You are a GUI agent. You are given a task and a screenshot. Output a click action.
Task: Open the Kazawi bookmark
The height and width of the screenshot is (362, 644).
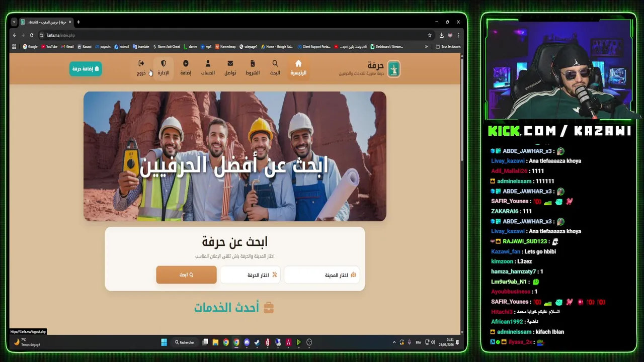pos(85,47)
